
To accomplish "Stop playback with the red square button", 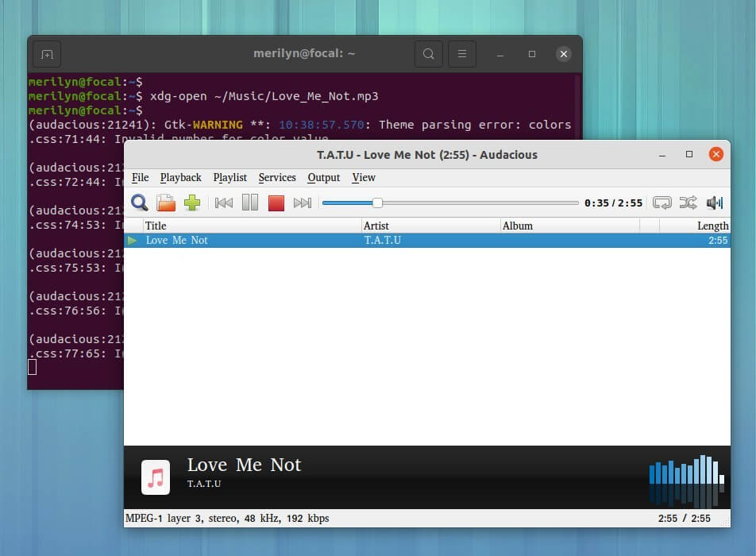I will tap(276, 203).
